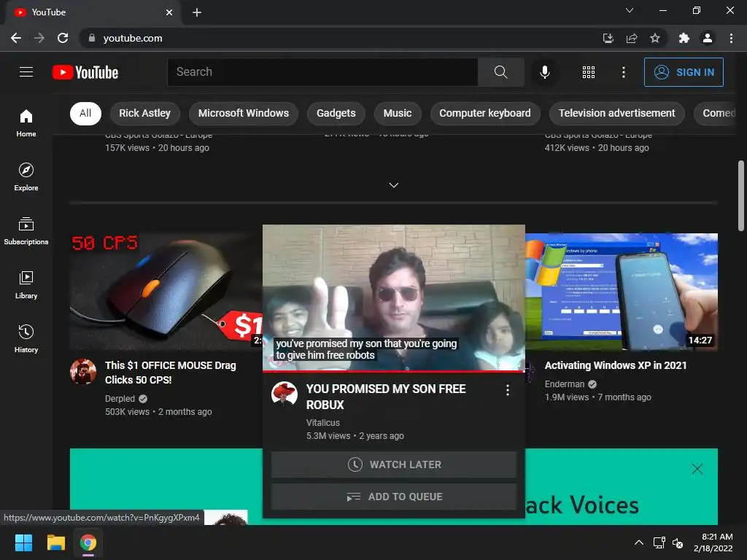Click the YouTube search field
This screenshot has height=560, width=747.
[x=322, y=72]
